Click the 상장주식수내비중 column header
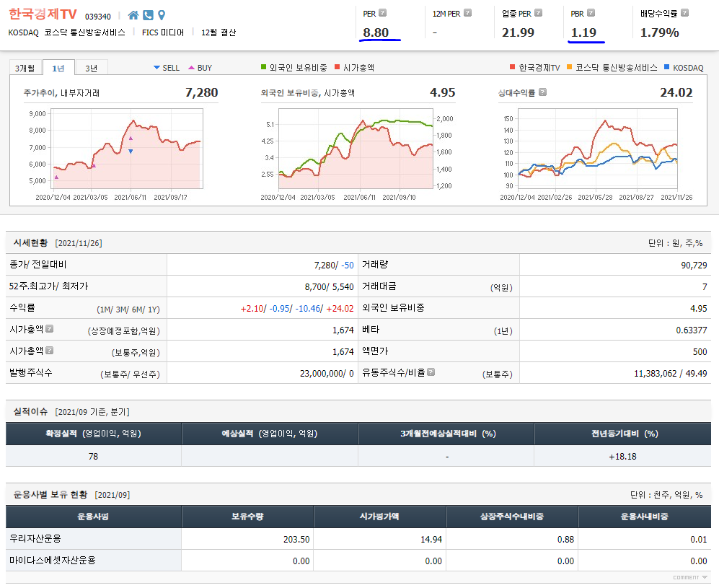This screenshot has width=719, height=588. tap(512, 517)
